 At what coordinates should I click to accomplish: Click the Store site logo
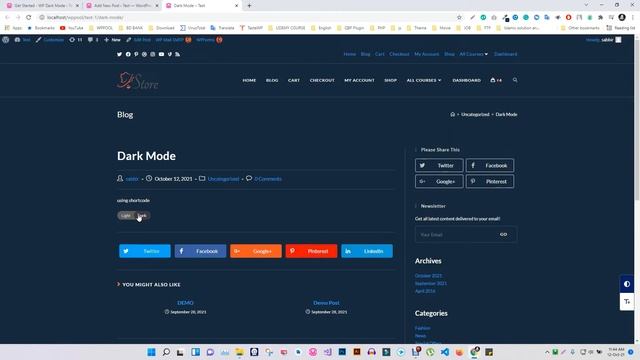pyautogui.click(x=138, y=80)
